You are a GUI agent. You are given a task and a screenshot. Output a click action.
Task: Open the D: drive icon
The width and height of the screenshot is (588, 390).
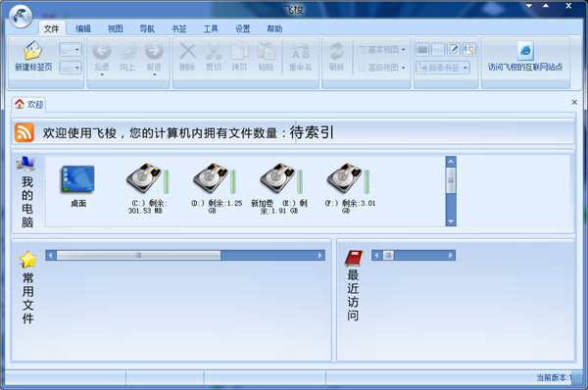pos(212,178)
